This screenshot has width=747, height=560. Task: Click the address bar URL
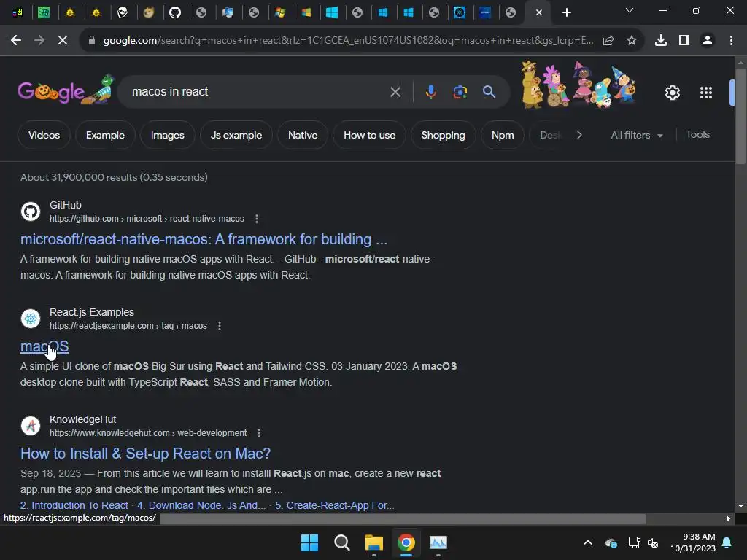[348, 41]
